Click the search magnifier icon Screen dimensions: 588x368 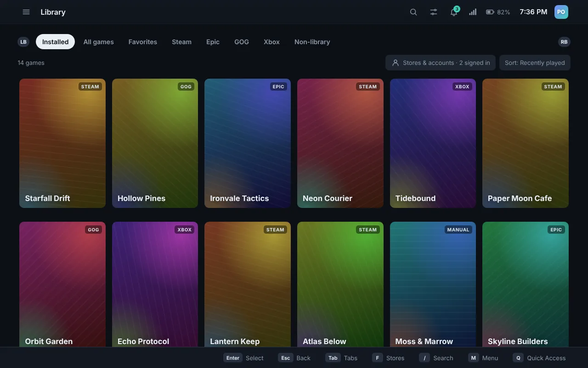coord(413,12)
